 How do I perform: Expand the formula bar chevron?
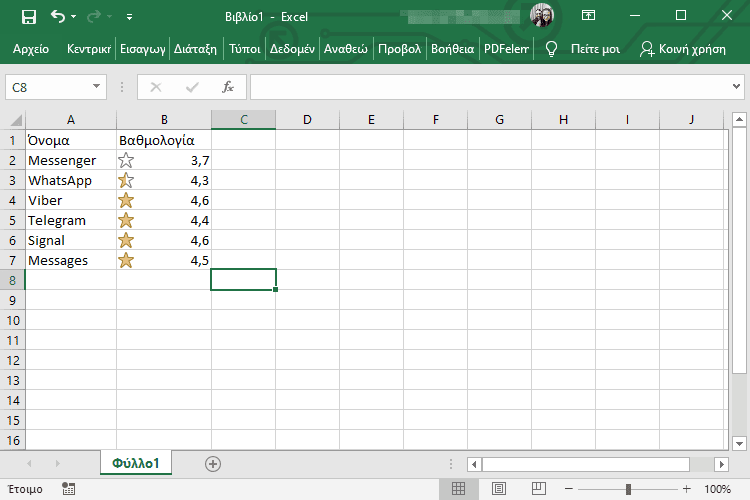737,87
